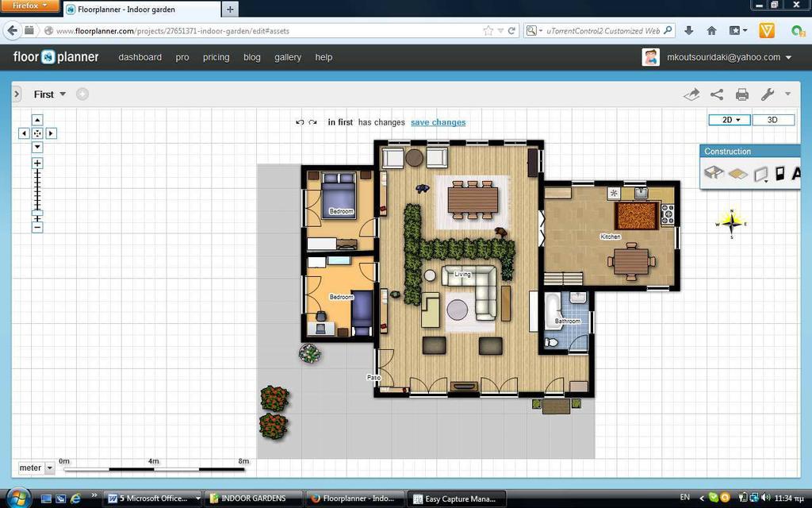This screenshot has width=812, height=508.
Task: Open the wrench settings icon
Action: (767, 94)
